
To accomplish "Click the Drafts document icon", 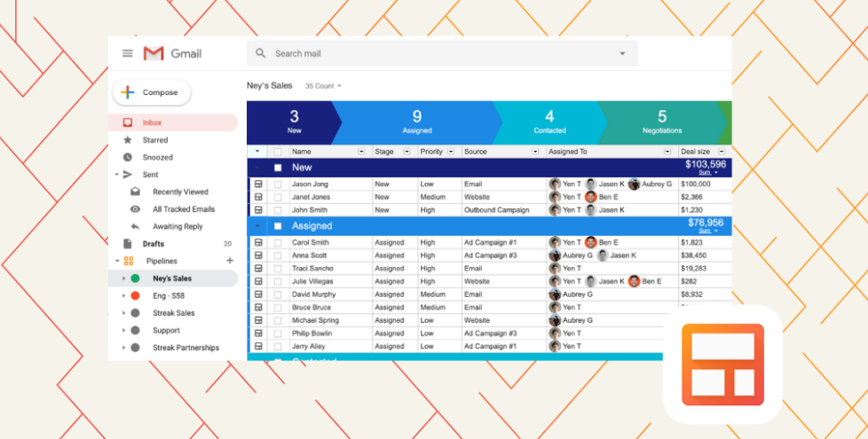I will [128, 244].
